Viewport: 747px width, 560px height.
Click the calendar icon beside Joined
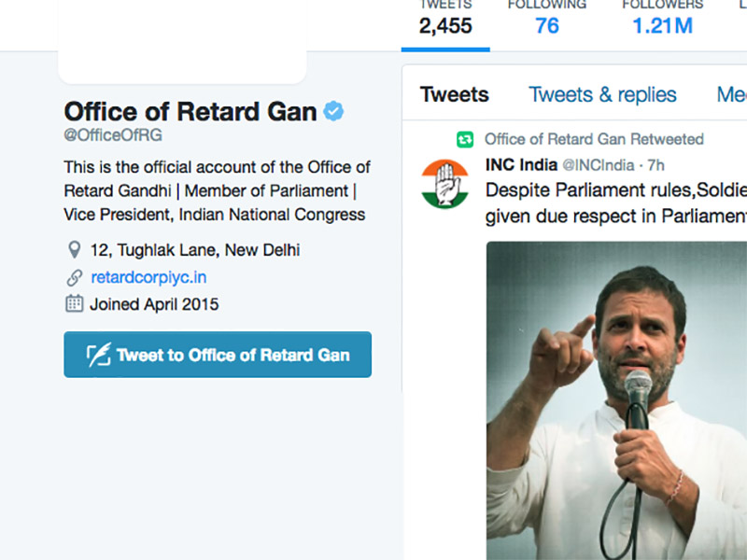(74, 304)
